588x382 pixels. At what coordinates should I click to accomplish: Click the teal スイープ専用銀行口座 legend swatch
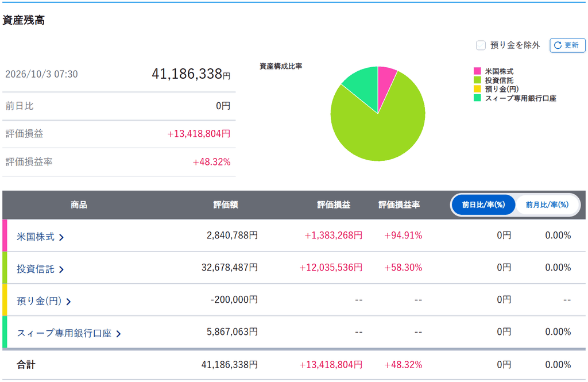(x=477, y=98)
